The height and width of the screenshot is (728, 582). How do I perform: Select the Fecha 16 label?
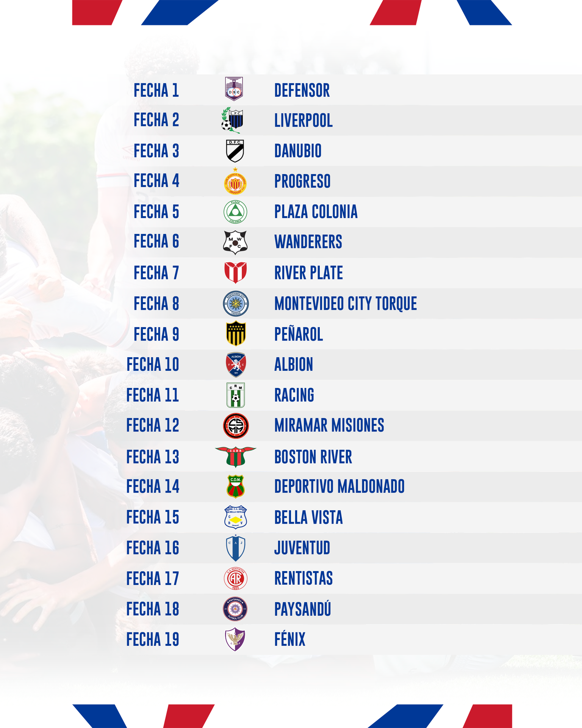point(153,548)
